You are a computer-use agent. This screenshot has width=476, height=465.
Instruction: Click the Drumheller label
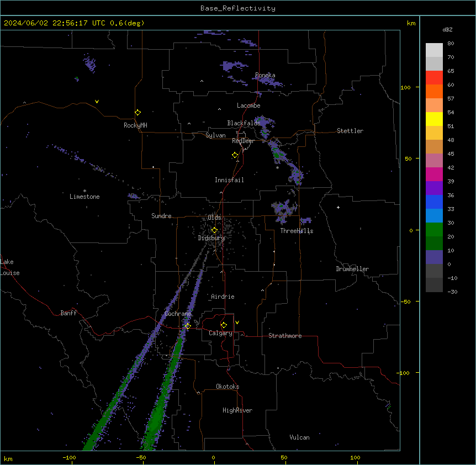[352, 269]
